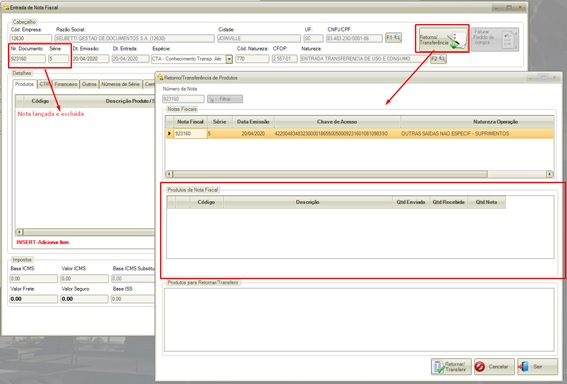
Task: Click the Retornar/Transferir button
Action: [x=451, y=367]
